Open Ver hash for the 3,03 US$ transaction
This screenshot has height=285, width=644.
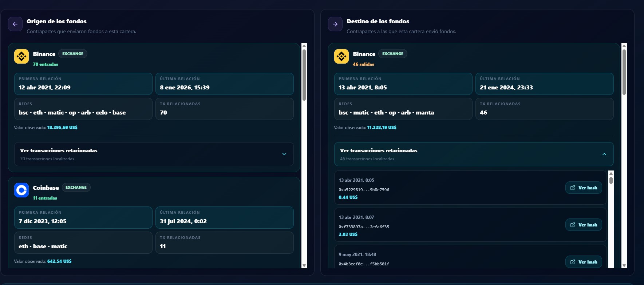584,225
